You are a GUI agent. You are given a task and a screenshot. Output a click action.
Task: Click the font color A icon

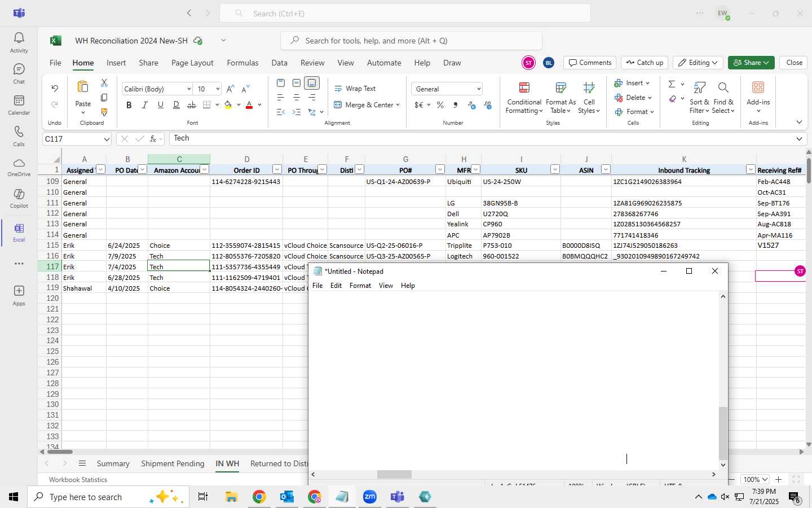[x=249, y=105]
